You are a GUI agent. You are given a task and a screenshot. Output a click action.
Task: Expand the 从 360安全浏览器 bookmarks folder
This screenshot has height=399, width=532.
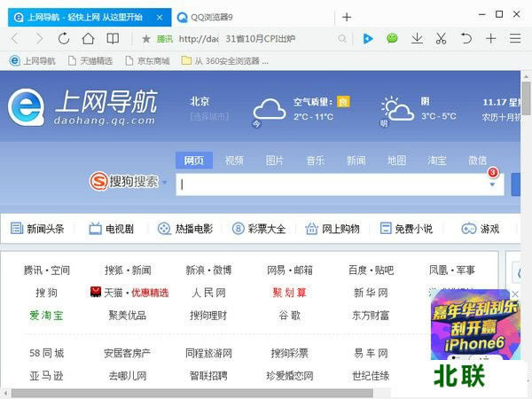[225, 61]
